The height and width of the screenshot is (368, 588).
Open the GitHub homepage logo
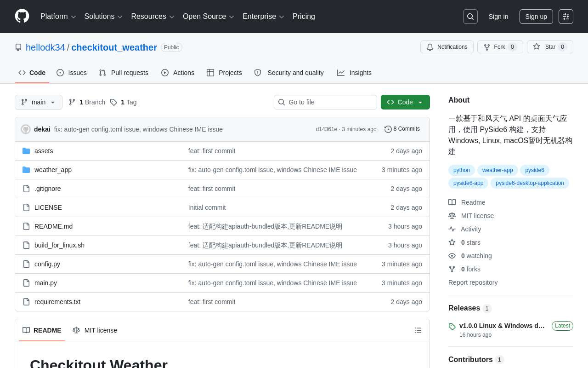pyautogui.click(x=22, y=16)
